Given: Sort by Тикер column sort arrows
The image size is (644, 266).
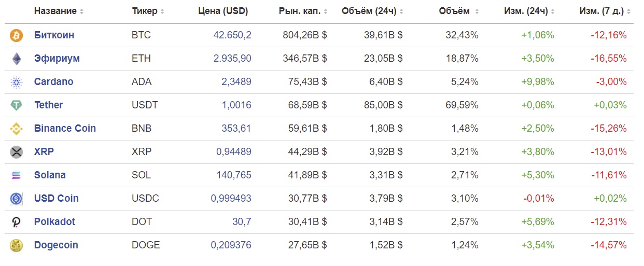Looking at the screenshot, I should click(162, 11).
